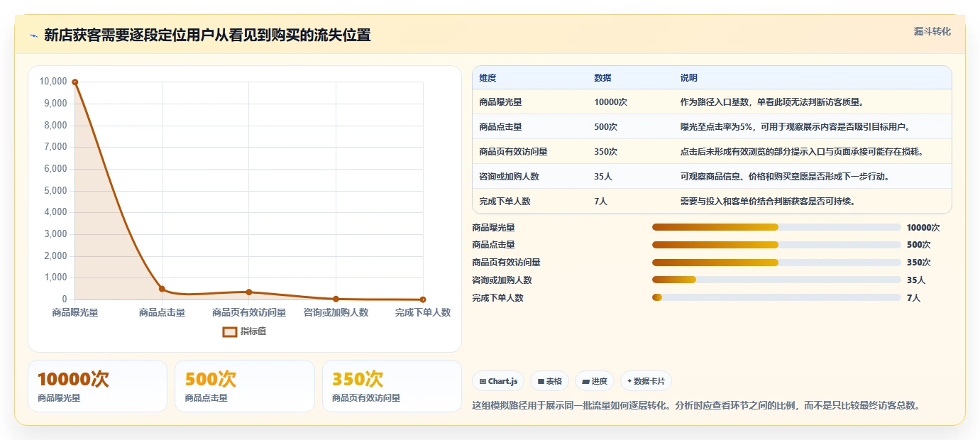Click the 10,000 y-axis label on chart

(53, 82)
